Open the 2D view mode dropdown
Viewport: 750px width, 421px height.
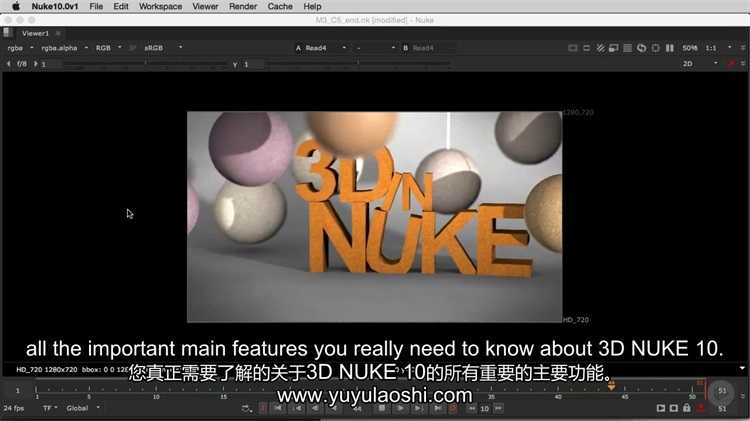(700, 64)
